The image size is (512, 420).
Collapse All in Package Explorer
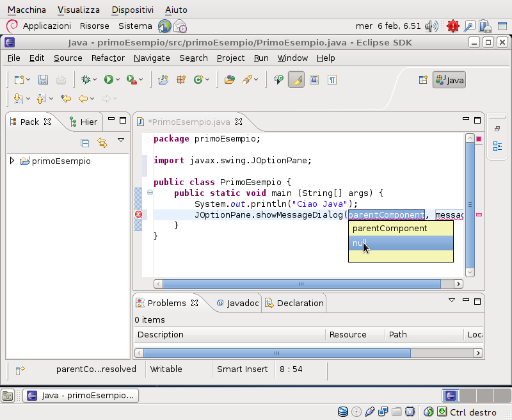[x=85, y=143]
